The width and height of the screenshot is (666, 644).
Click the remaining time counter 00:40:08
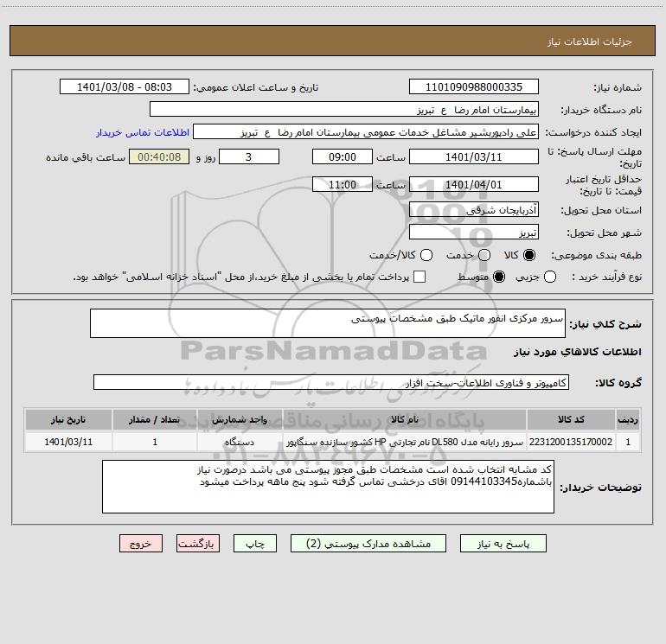tap(159, 156)
